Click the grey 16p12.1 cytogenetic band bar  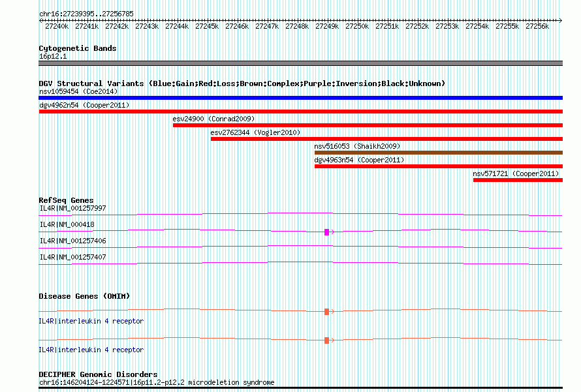300,63
